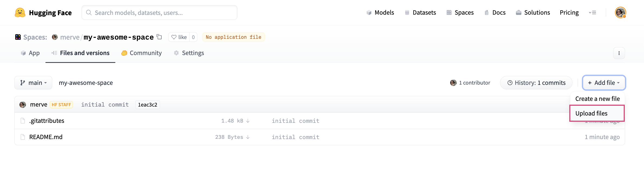Download README.md using its download arrow
This screenshot has height=170, width=644.
coord(248,137)
